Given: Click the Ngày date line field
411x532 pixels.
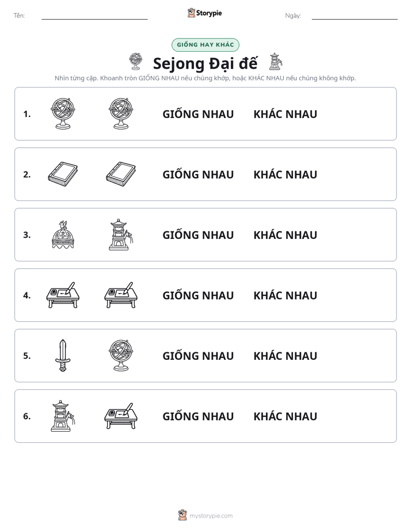Looking at the screenshot, I should point(355,16).
